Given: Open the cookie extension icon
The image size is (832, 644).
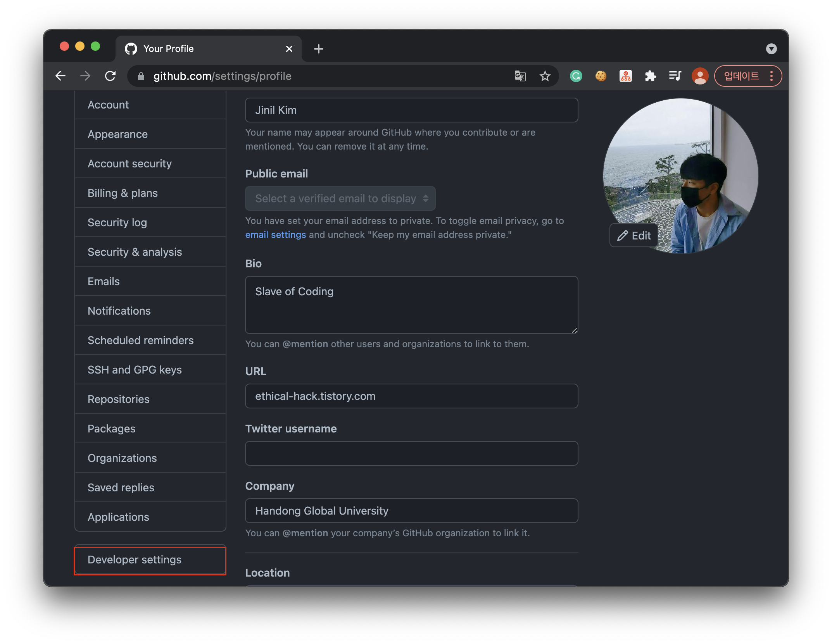Looking at the screenshot, I should pos(601,76).
